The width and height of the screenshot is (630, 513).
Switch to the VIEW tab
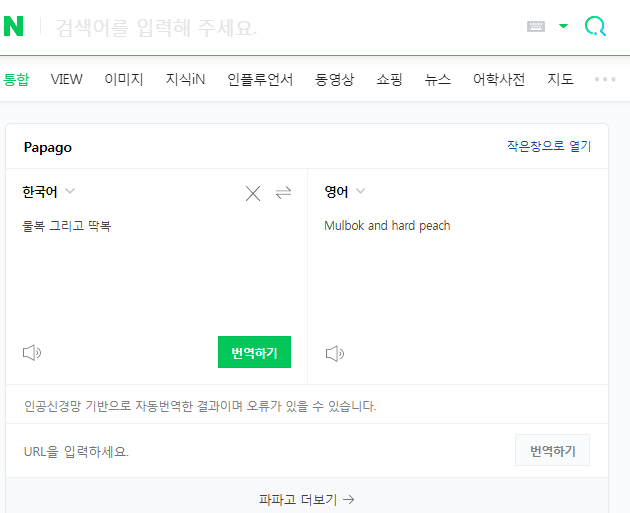[66, 79]
